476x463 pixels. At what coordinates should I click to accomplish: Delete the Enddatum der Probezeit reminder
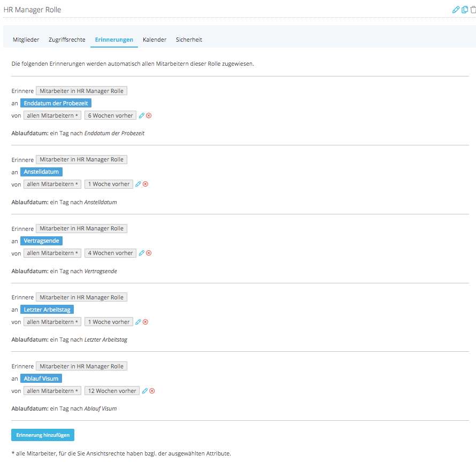click(x=149, y=115)
